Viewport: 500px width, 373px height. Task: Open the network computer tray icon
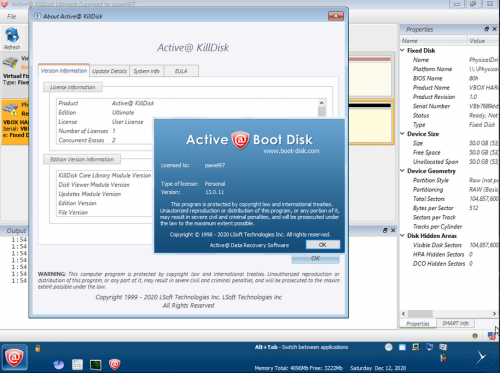click(416, 347)
